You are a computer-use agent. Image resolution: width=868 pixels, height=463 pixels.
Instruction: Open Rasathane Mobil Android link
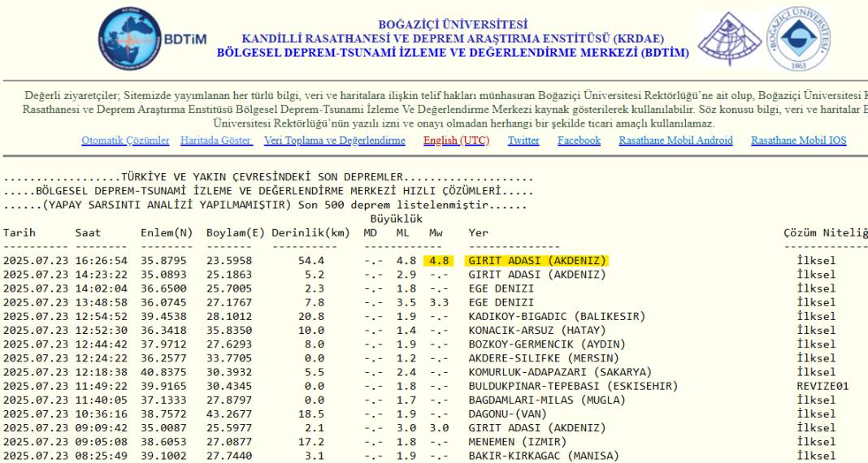(676, 141)
